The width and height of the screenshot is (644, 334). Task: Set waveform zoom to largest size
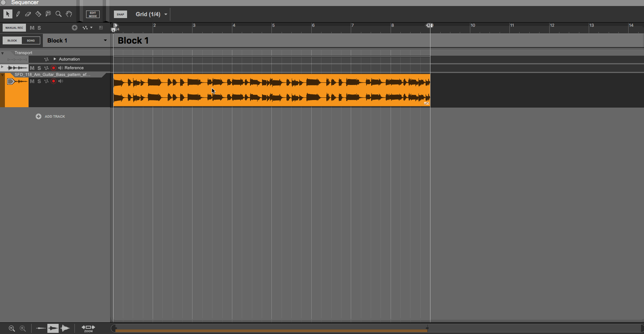pos(65,328)
